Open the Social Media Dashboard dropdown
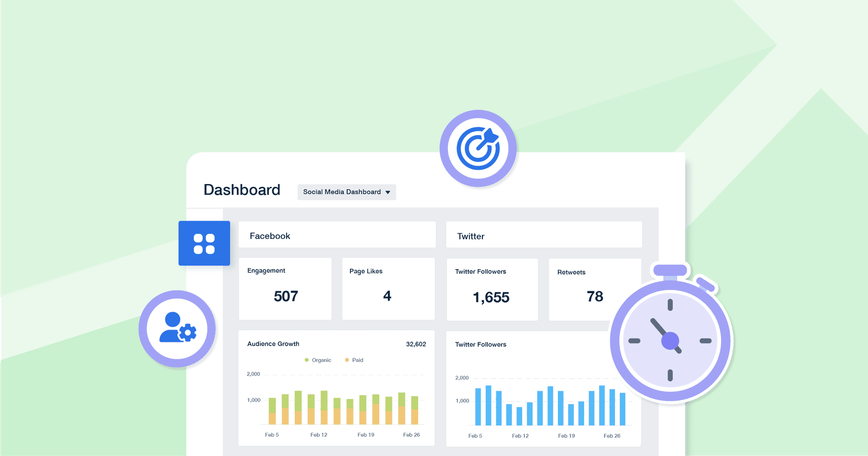 point(346,192)
